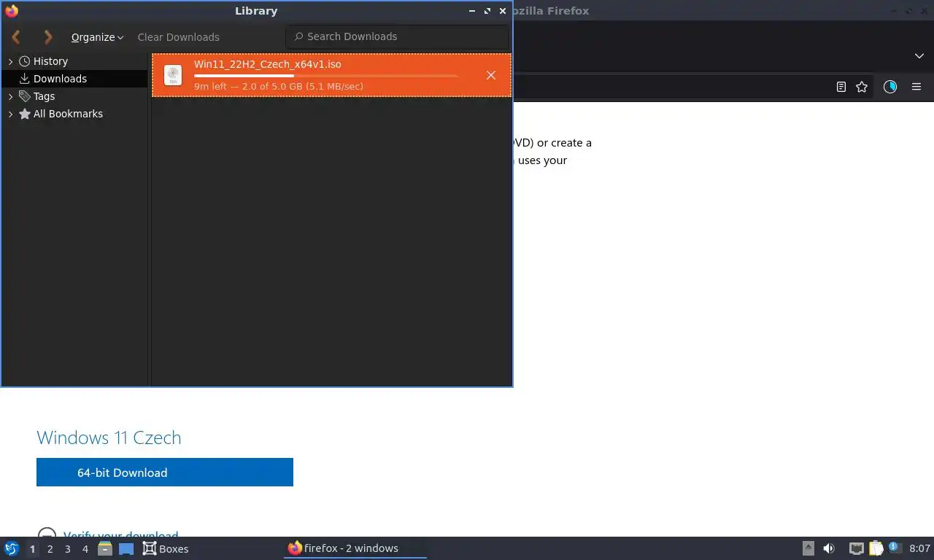The width and height of the screenshot is (934, 560).
Task: Click the Win11_22H2_Czech_x64v1.iso file name
Action: (268, 64)
